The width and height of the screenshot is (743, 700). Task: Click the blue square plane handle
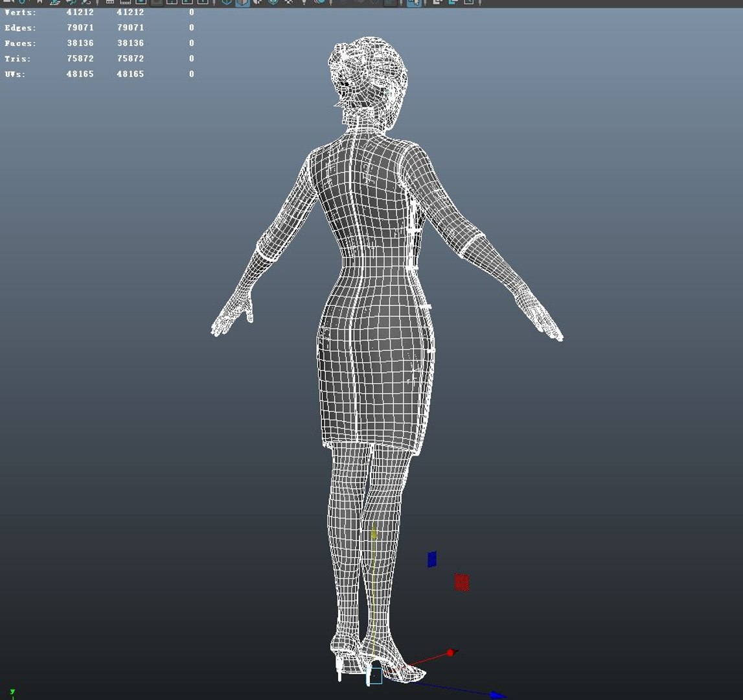(x=431, y=559)
